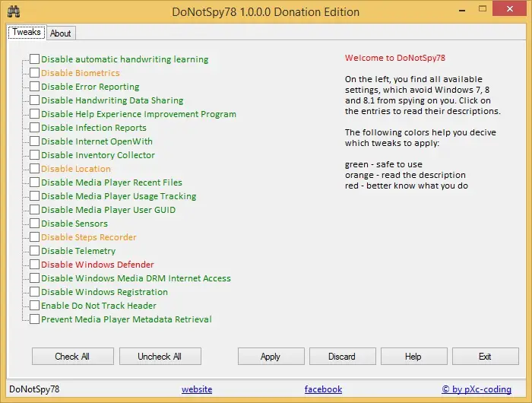Image resolution: width=532 pixels, height=403 pixels.
Task: Select the Disable Sensors entry text
Action: (x=74, y=224)
